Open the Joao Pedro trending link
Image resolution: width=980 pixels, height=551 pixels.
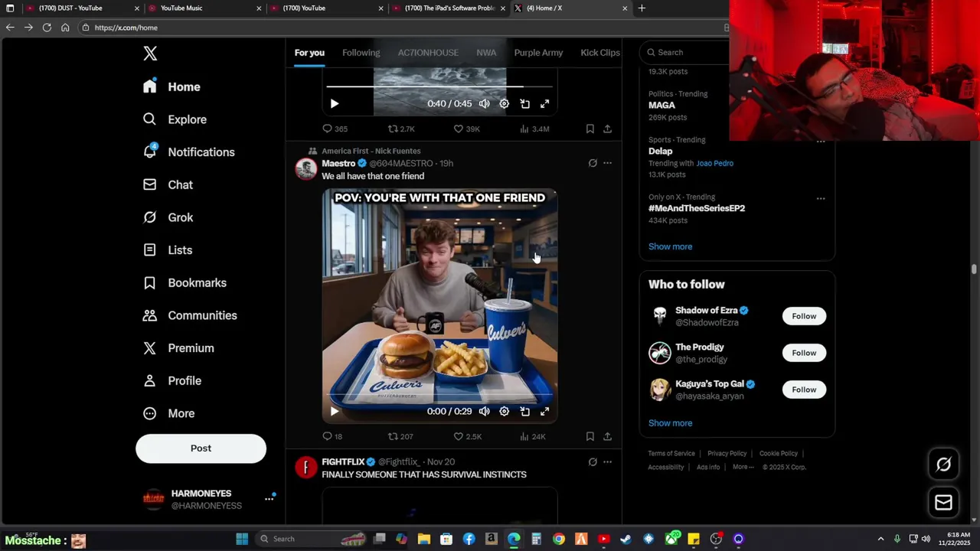714,163
